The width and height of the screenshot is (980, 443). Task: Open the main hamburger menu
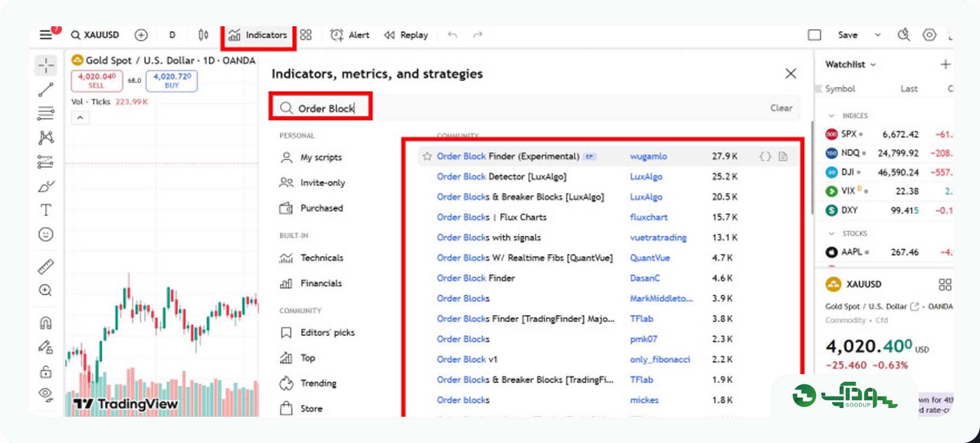(46, 35)
